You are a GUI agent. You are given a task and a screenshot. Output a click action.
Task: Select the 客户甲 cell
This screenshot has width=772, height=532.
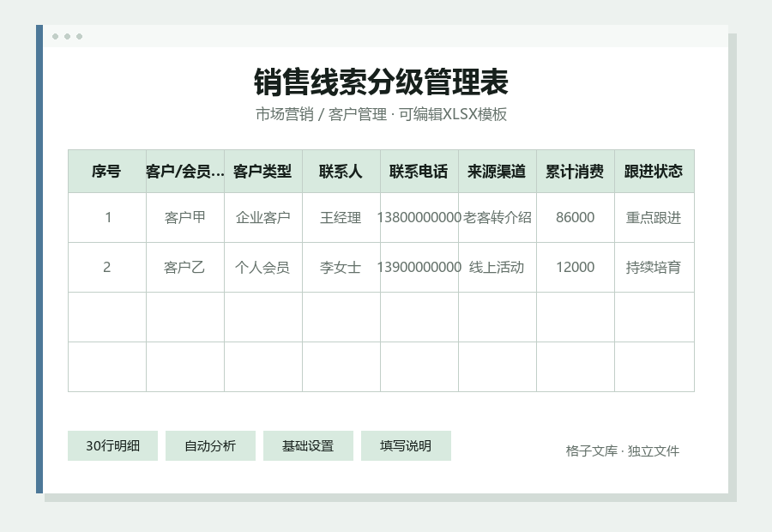coord(185,217)
